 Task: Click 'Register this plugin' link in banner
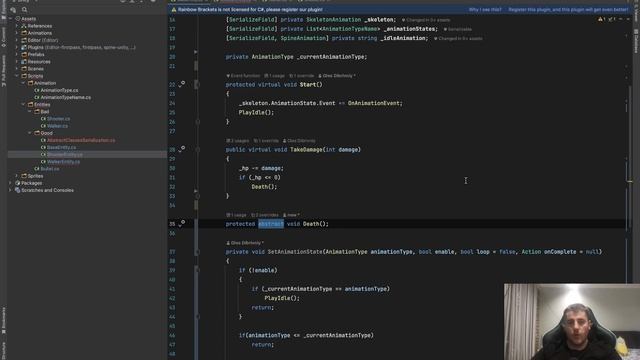[568, 9]
